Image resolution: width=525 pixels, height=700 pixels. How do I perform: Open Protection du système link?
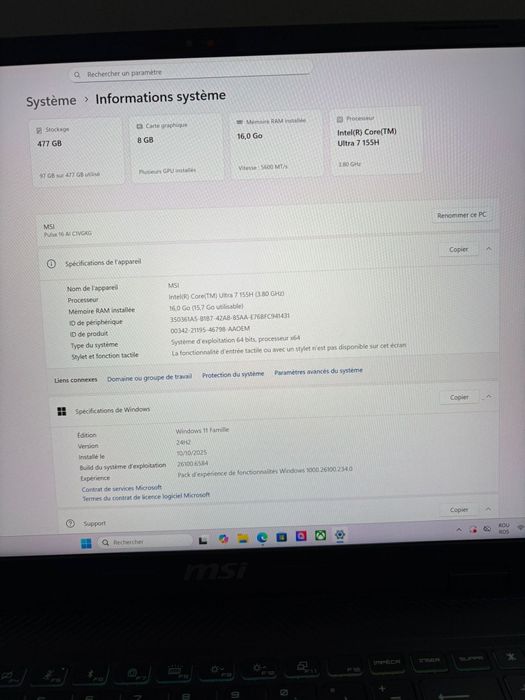coord(233,375)
